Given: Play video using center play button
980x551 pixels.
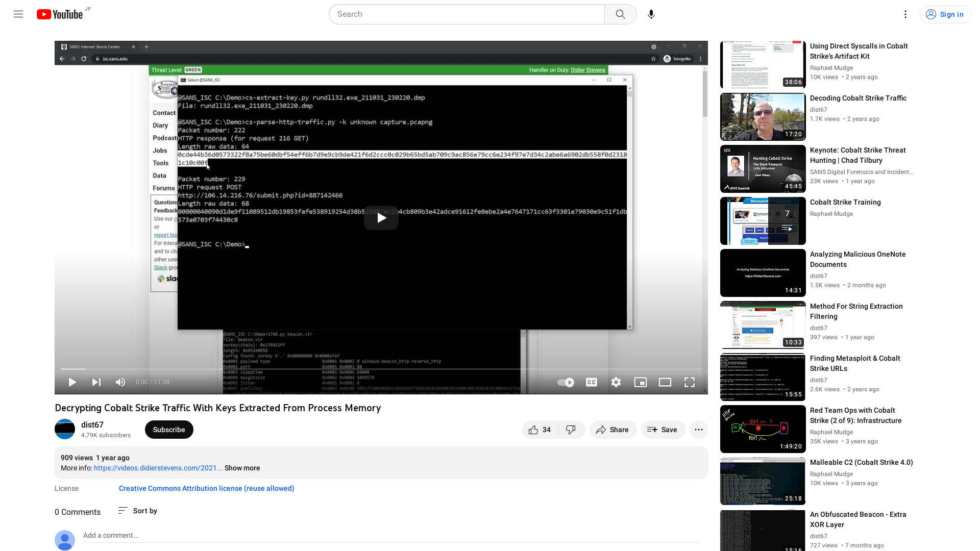Looking at the screenshot, I should point(381,218).
